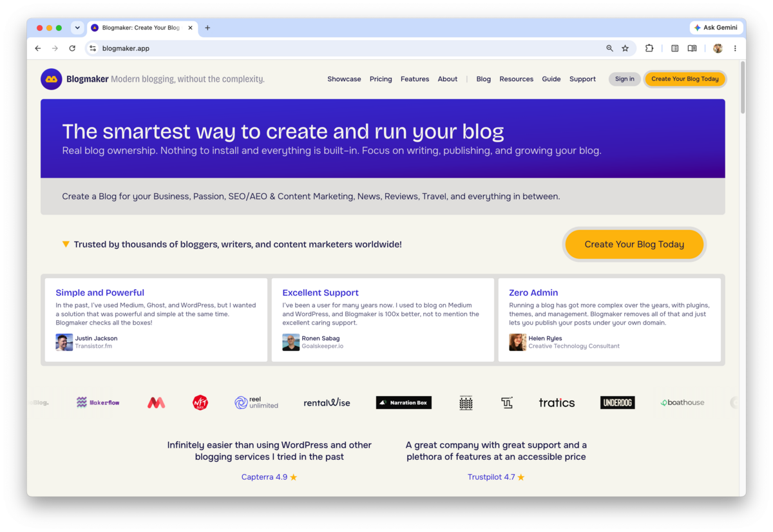The width and height of the screenshot is (773, 532).
Task: Click the Goalskeeper.io text
Action: [x=323, y=346]
